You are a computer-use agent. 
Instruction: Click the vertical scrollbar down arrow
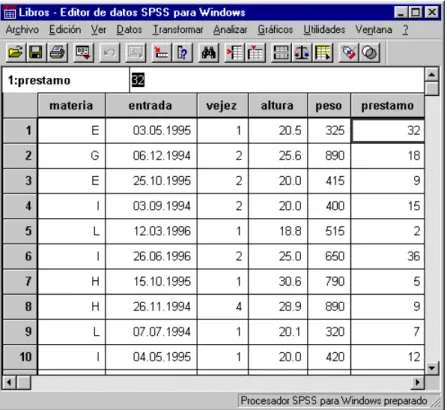(x=432, y=368)
